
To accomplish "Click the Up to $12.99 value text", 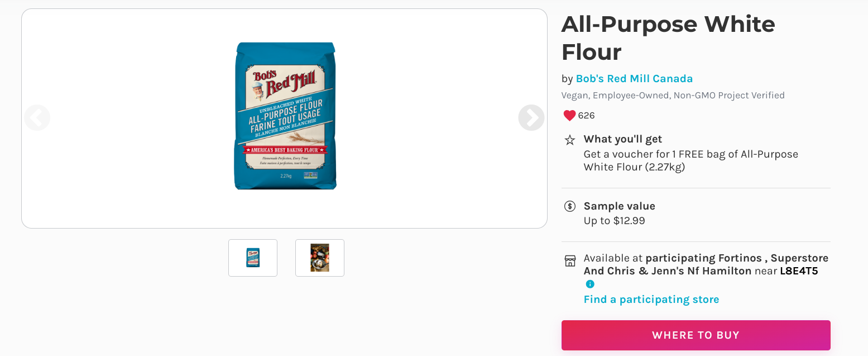I will tap(615, 221).
